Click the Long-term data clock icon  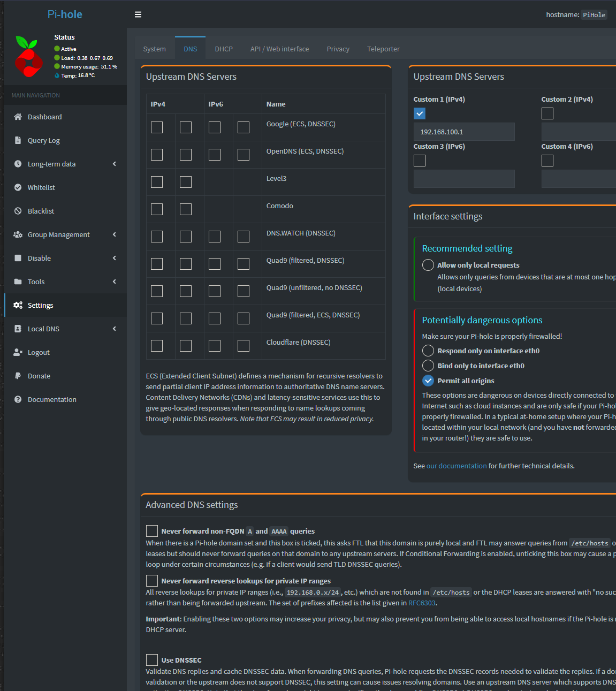pos(18,164)
